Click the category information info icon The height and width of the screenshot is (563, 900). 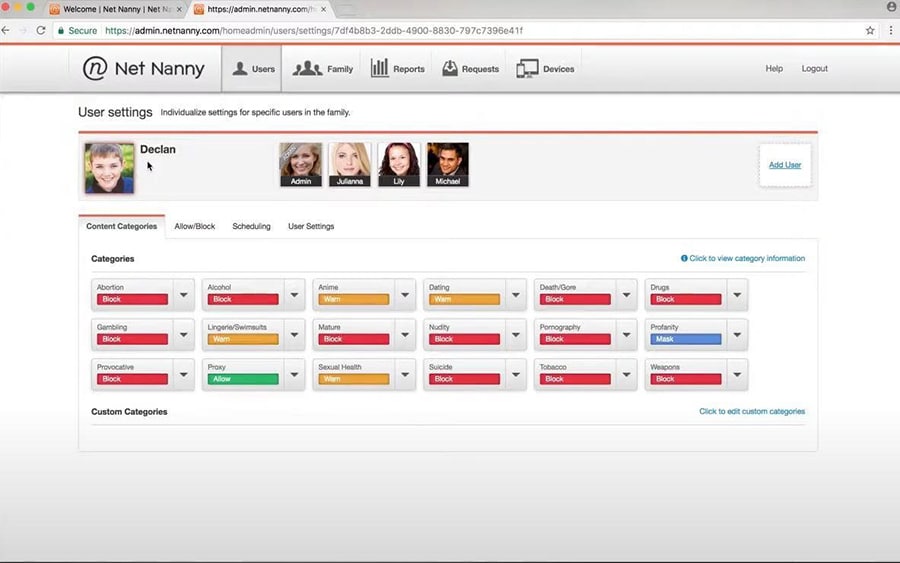pyautogui.click(x=684, y=258)
